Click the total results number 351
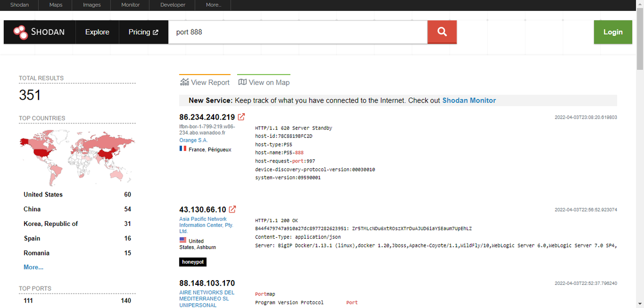 30,96
